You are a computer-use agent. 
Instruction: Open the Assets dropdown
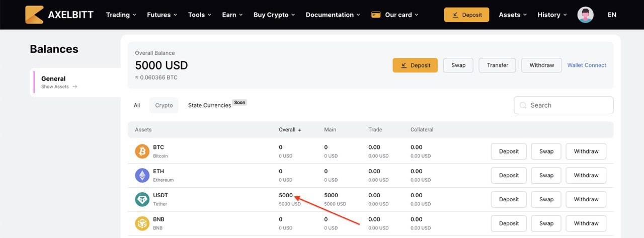click(x=513, y=15)
